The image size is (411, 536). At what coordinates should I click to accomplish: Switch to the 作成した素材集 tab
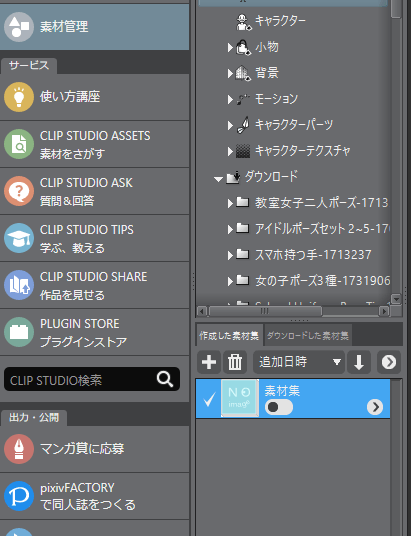[229, 336]
